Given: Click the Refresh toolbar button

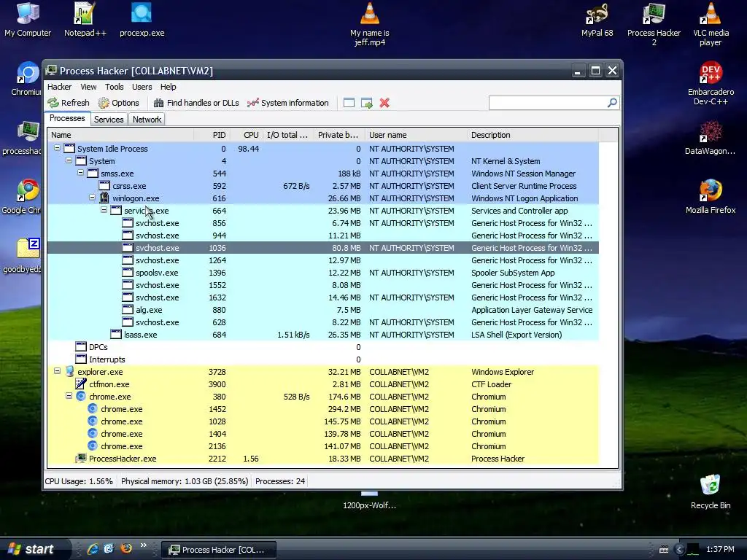Looking at the screenshot, I should [x=68, y=103].
